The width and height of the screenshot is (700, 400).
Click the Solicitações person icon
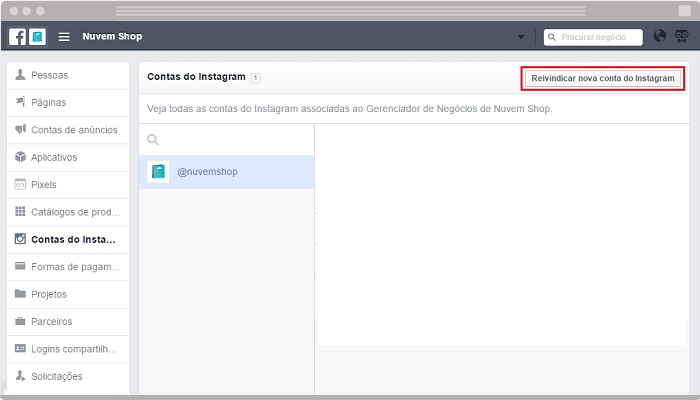click(x=20, y=375)
